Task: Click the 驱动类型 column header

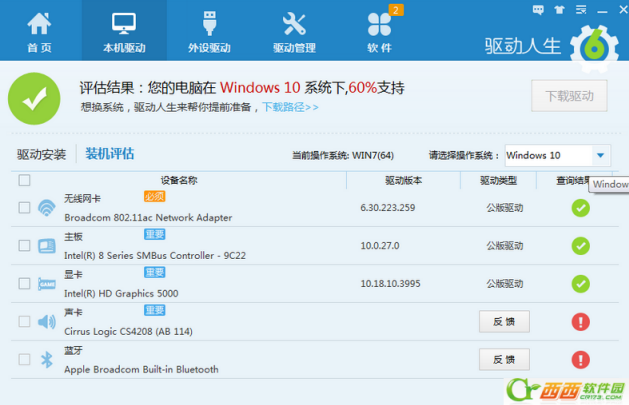Action: pos(498,180)
